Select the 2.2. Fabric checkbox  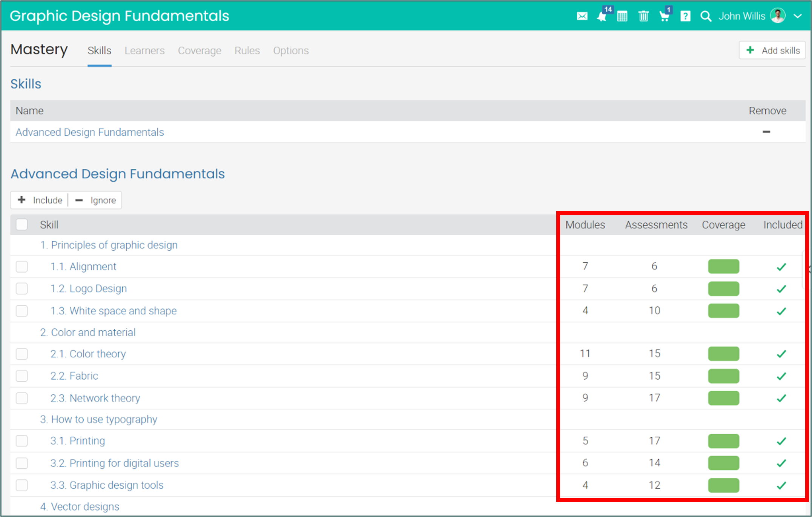pyautogui.click(x=22, y=376)
